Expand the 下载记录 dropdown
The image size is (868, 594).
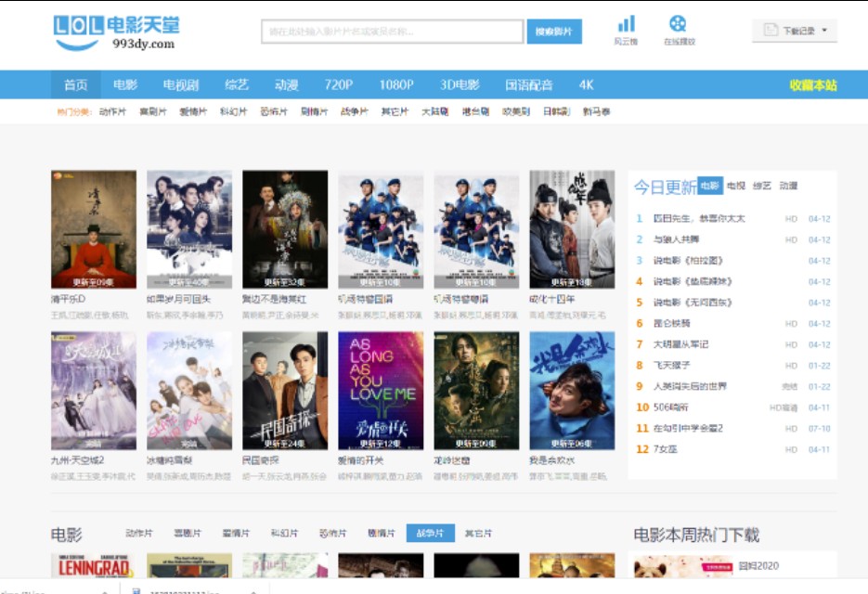point(795,31)
